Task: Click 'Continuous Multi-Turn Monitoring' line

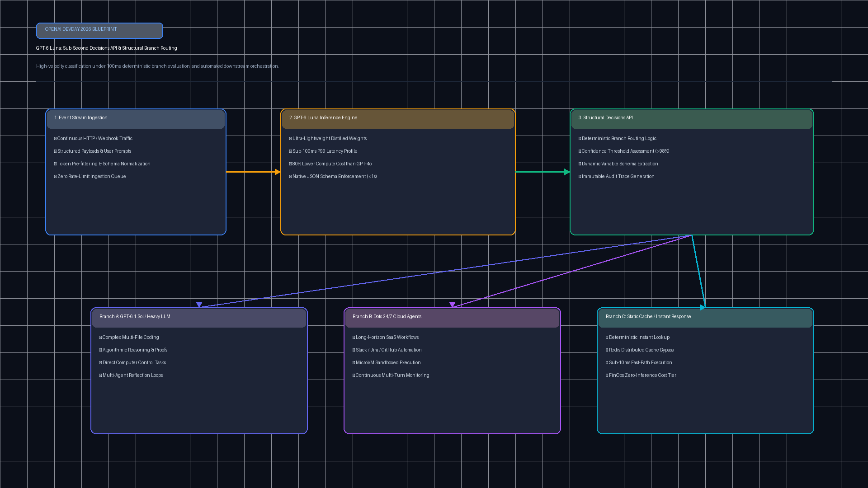Action: [391, 375]
